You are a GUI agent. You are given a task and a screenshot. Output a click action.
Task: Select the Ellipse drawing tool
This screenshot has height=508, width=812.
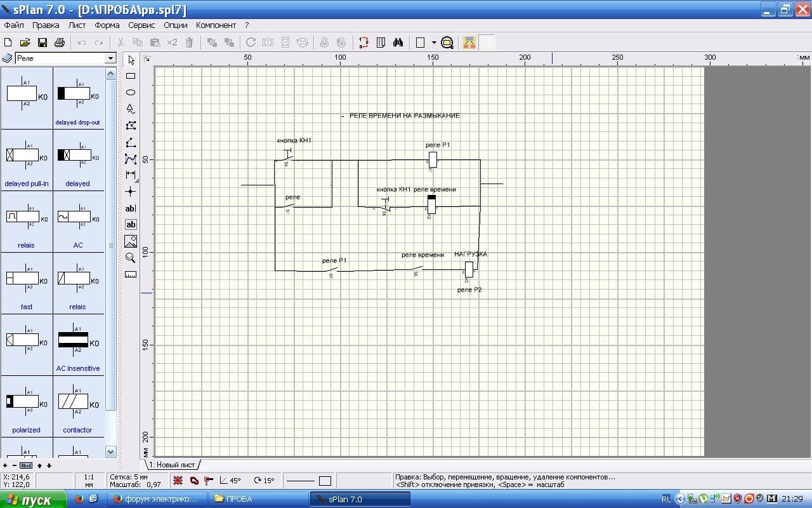point(131,93)
